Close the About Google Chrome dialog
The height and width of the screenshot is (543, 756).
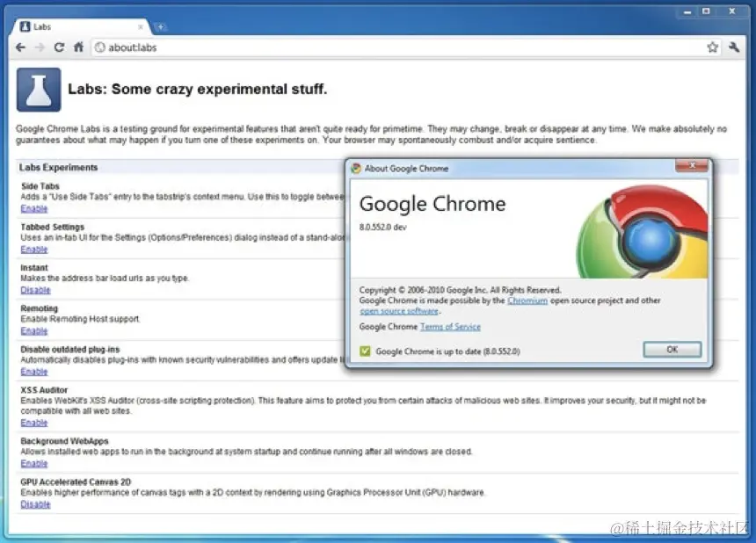click(692, 166)
